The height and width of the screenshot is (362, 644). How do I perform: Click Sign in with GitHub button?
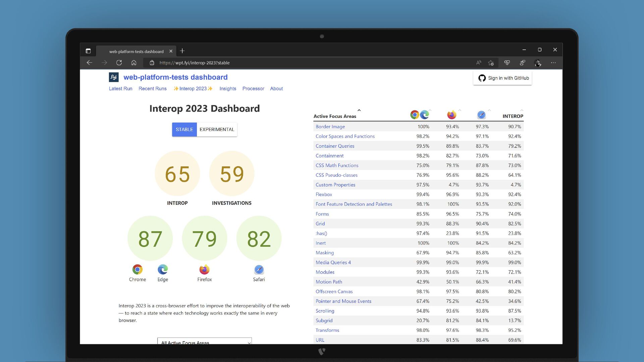pos(502,78)
